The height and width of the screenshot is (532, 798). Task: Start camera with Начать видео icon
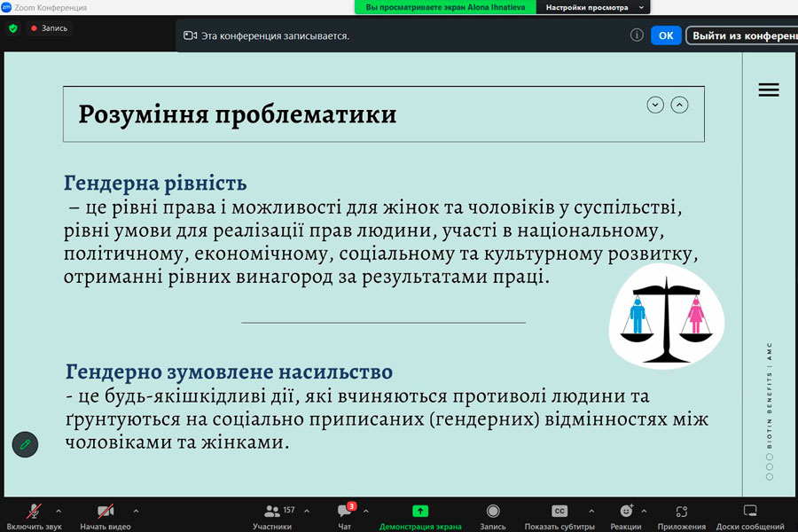click(106, 511)
